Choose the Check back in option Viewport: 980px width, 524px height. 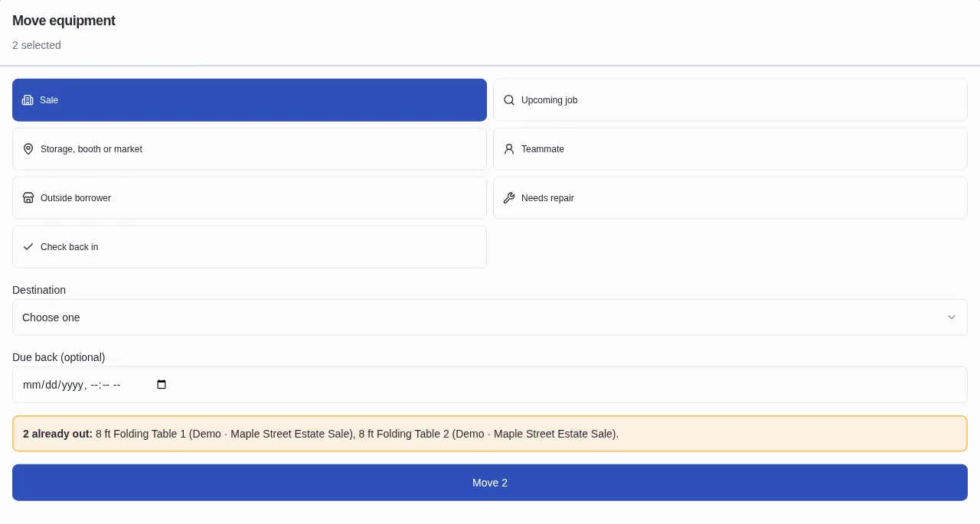[x=250, y=247]
